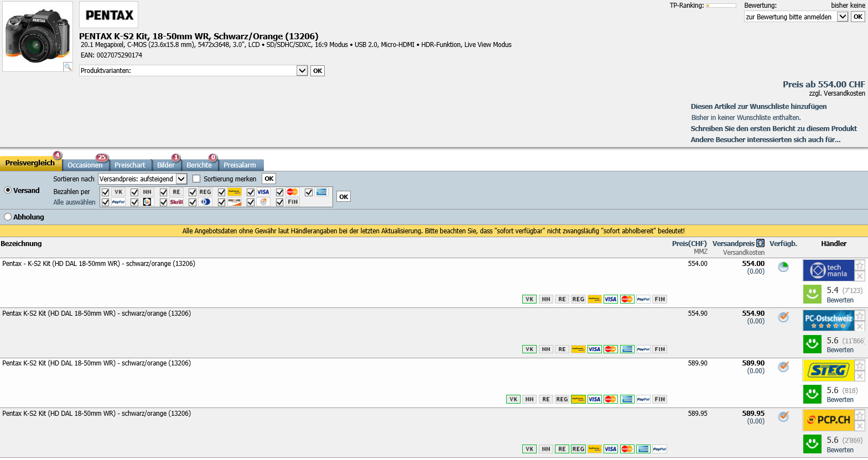
Task: Click the TP-Ranking progress bar
Action: coord(721,6)
